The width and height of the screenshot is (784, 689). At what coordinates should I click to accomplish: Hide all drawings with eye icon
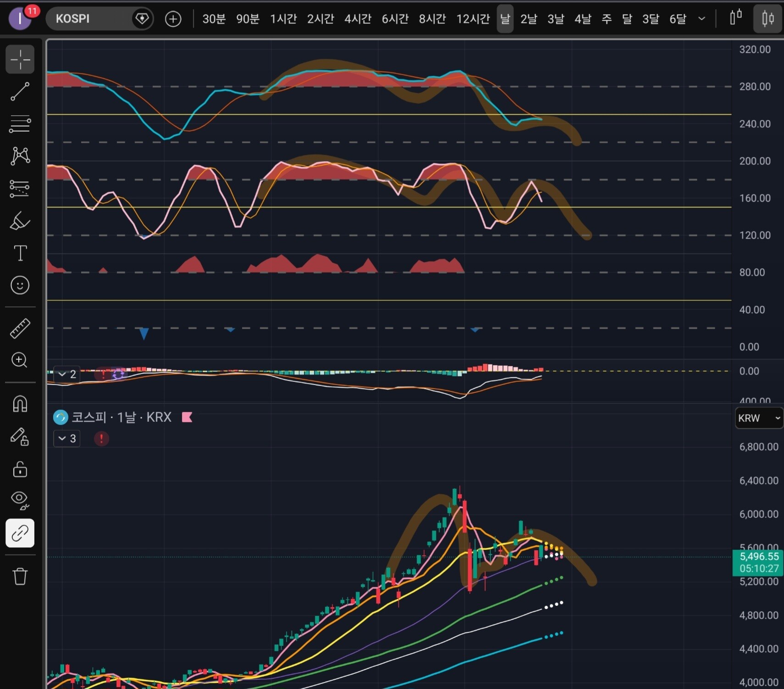20,500
